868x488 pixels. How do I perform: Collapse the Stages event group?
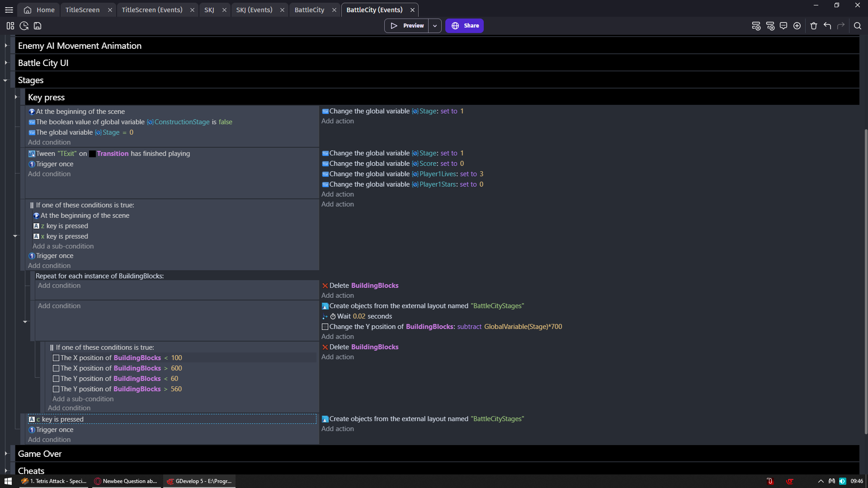(x=5, y=80)
